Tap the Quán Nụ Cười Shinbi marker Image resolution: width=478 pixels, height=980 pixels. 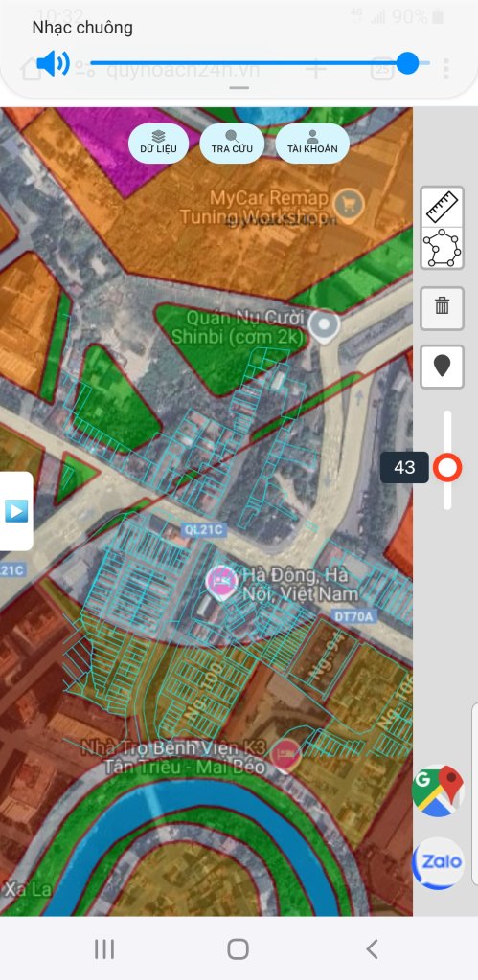[x=324, y=326]
